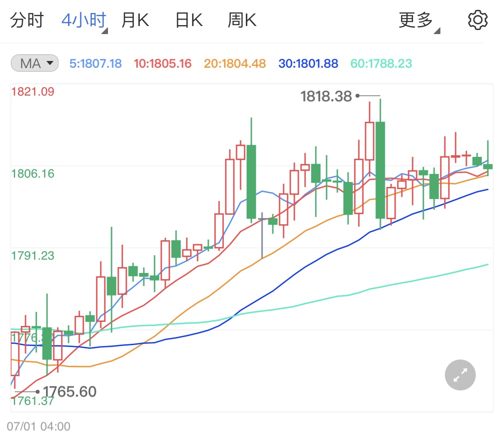Click the marker dot beside 1818.38
The image size is (504, 442).
click(x=357, y=95)
